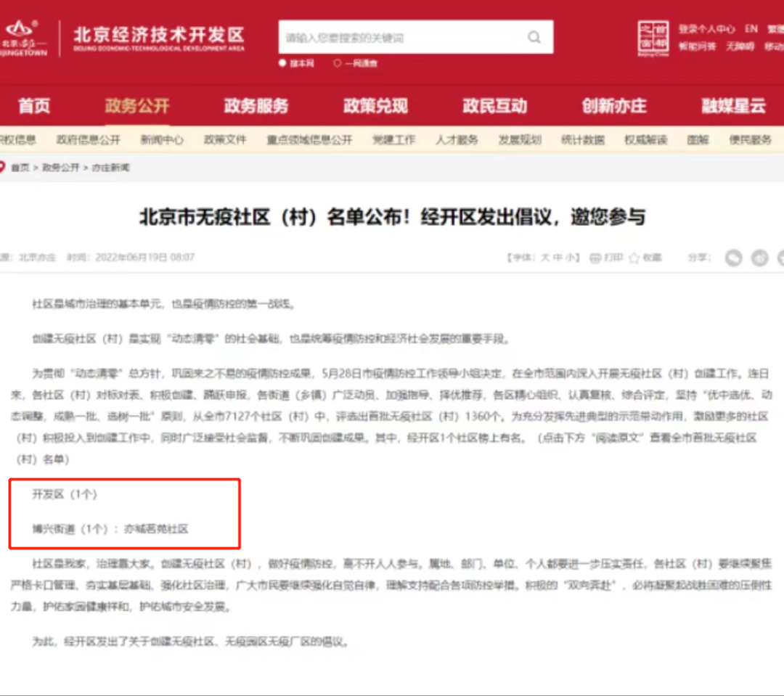This screenshot has height=696, width=784.
Task: Open the 政务公开 main navigation item
Action: point(137,105)
